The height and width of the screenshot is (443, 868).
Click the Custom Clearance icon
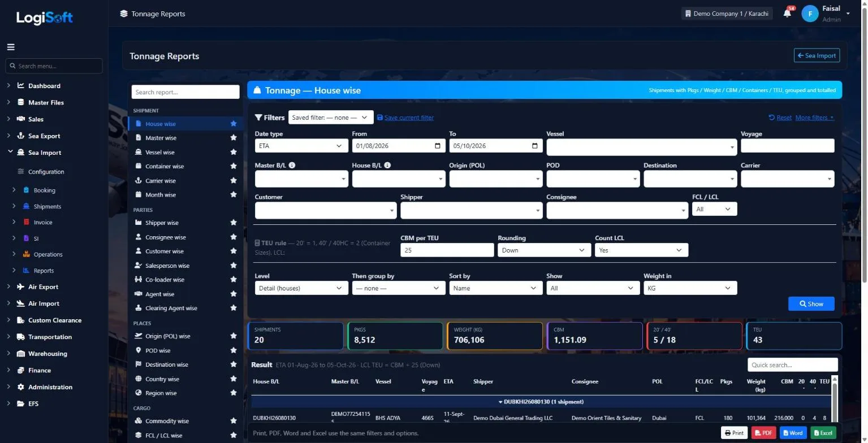21,320
